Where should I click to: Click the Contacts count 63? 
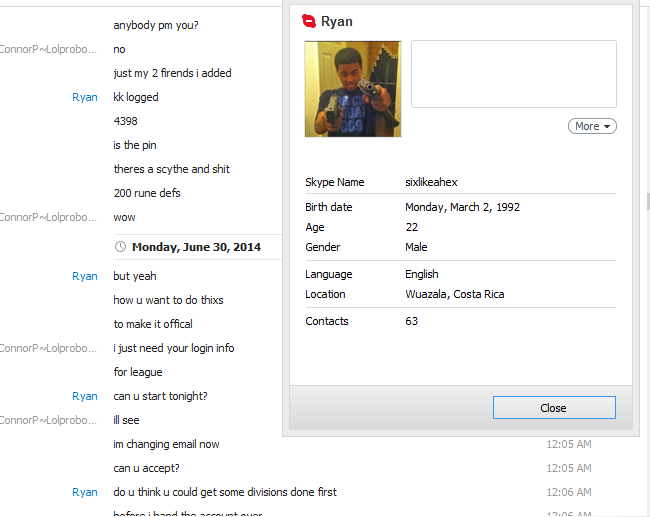tap(411, 321)
